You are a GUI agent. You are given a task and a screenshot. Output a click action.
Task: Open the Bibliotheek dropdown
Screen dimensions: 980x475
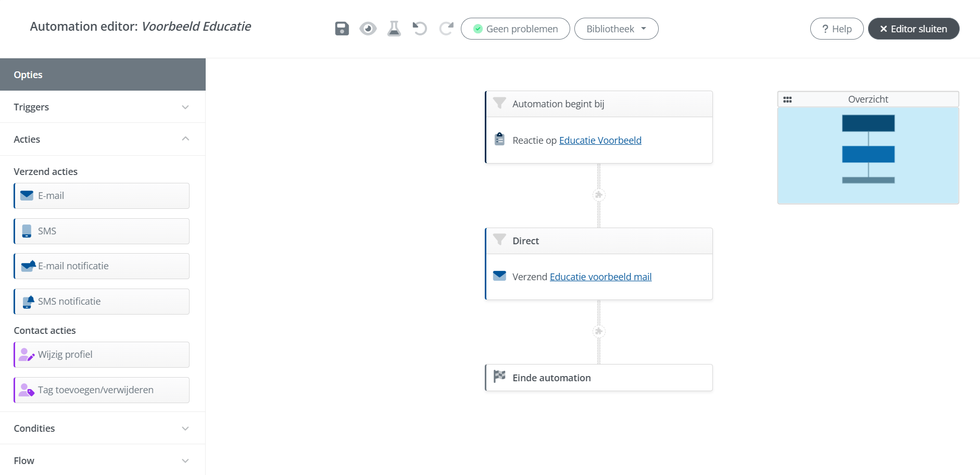tap(615, 29)
